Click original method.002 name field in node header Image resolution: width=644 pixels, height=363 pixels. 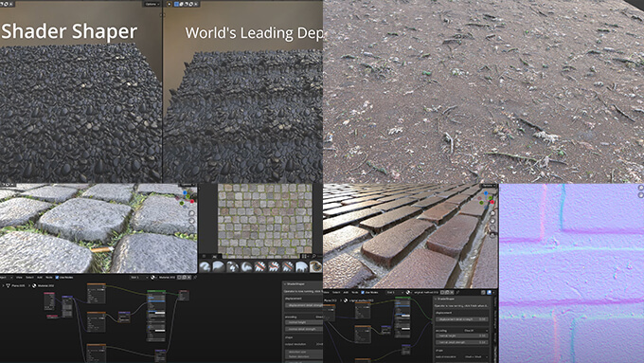(x=426, y=292)
